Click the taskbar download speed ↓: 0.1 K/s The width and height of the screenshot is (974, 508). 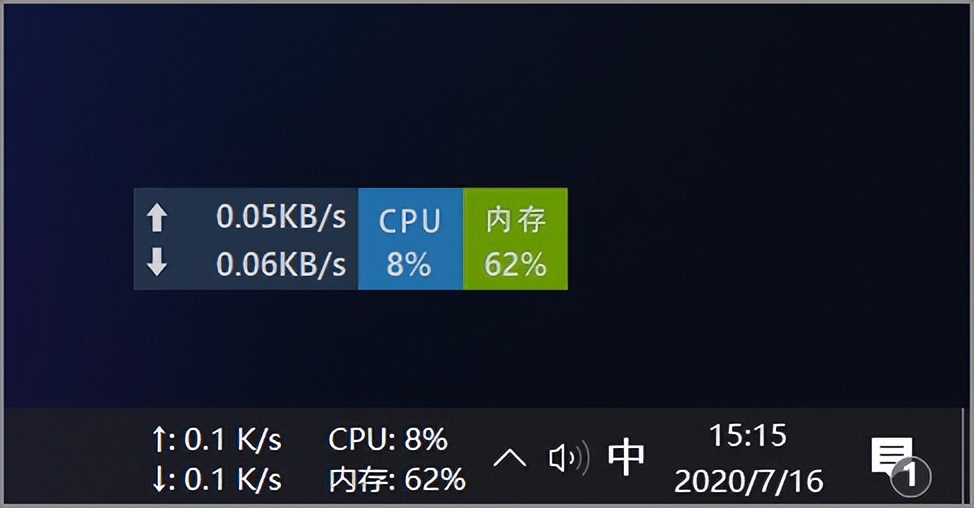[x=216, y=479]
